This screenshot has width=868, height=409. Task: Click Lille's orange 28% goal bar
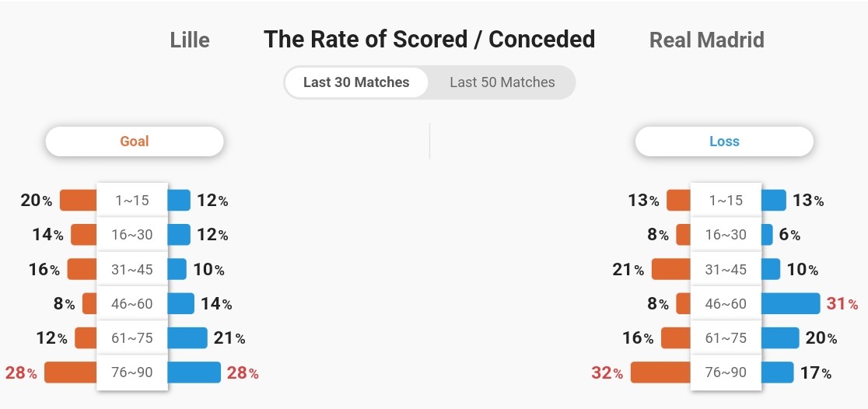[x=71, y=372]
